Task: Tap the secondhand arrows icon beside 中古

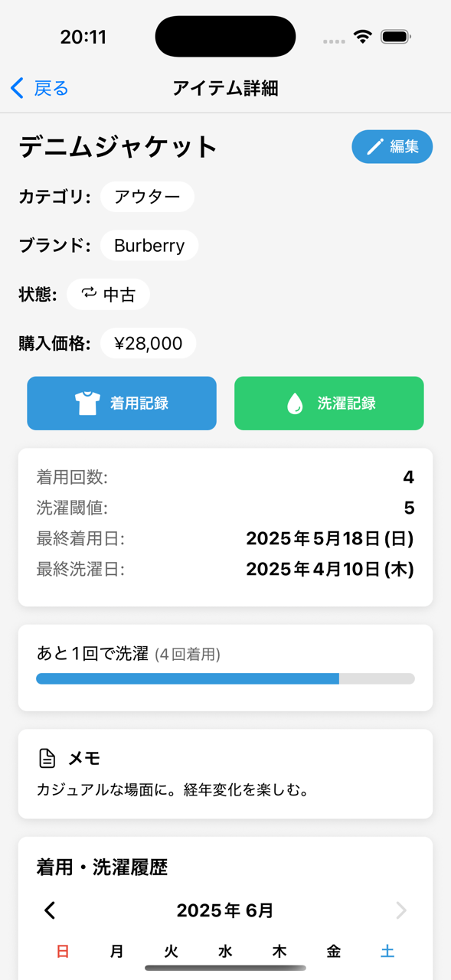Action: click(x=90, y=293)
